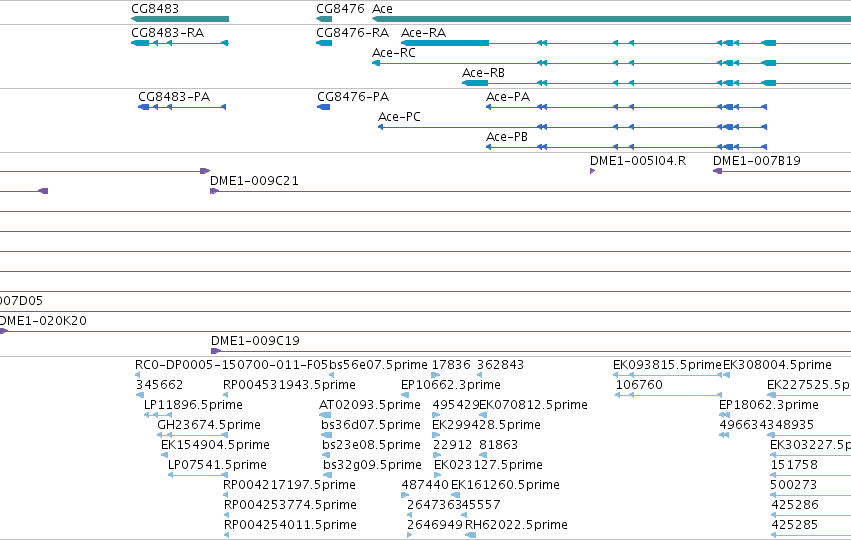851x540 pixels.
Task: Select the CG8476 gene label
Action: click(340, 9)
